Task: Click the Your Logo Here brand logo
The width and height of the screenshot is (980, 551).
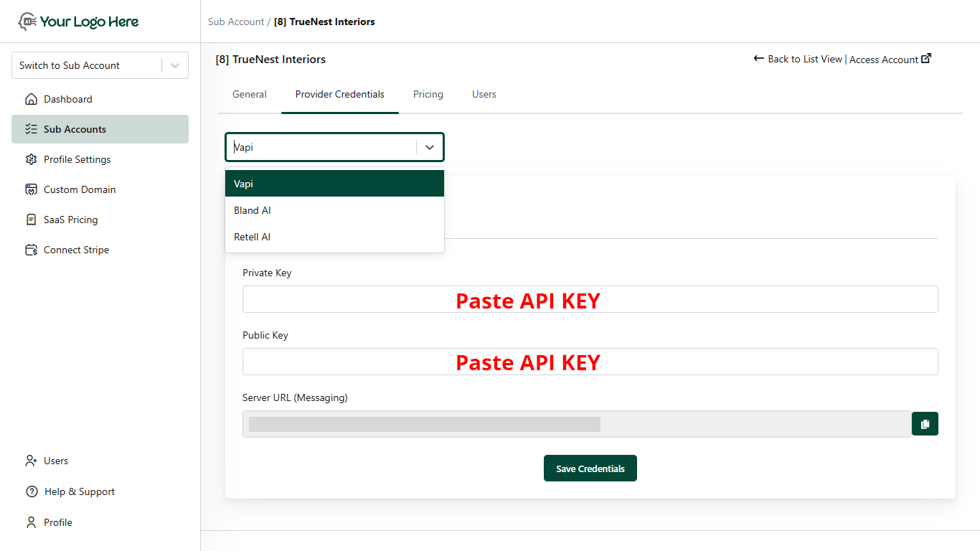Action: pyautogui.click(x=78, y=22)
